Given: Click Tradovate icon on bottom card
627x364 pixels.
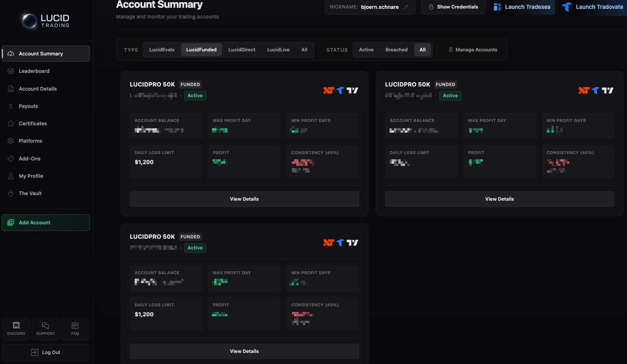Looking at the screenshot, I should coord(340,243).
